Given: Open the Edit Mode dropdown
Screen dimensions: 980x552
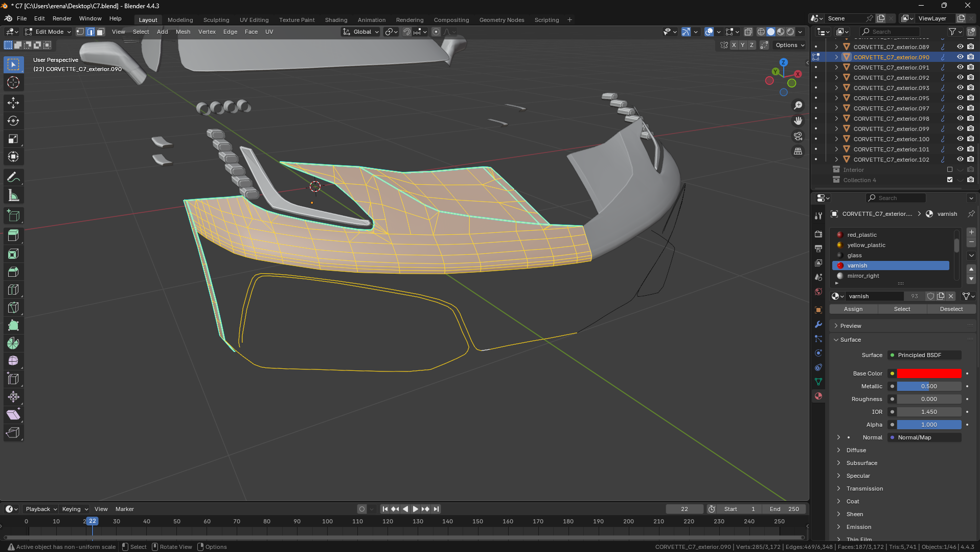Looking at the screenshot, I should point(49,32).
